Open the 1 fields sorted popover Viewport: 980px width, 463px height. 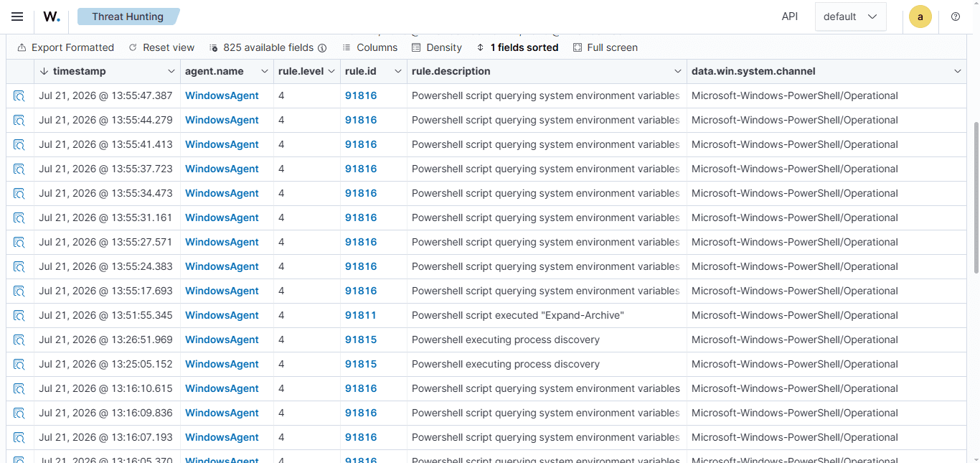tap(517, 47)
